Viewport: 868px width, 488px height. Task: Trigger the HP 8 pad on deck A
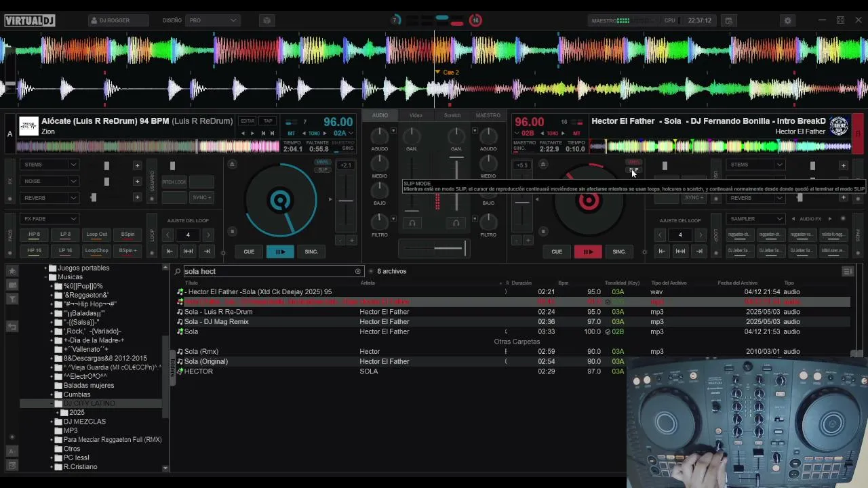click(34, 235)
